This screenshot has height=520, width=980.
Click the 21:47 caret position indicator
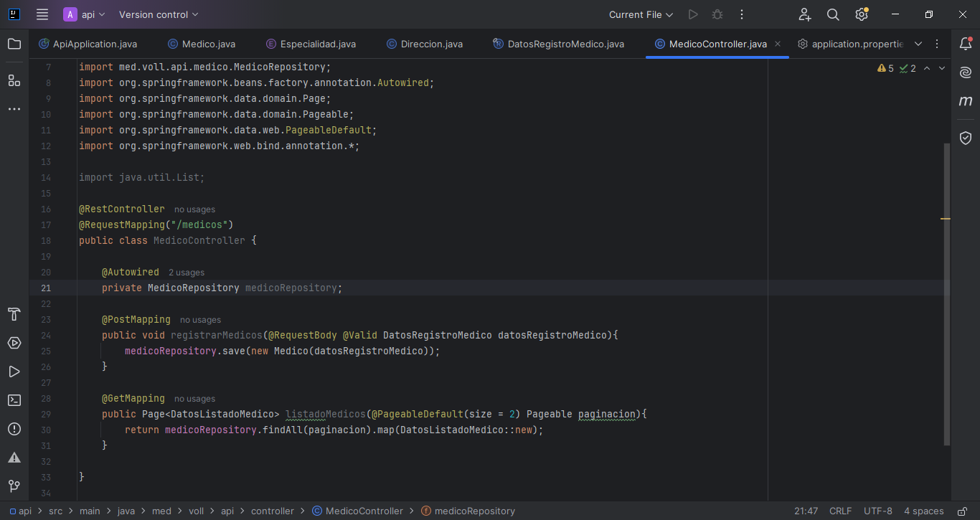pos(806,511)
